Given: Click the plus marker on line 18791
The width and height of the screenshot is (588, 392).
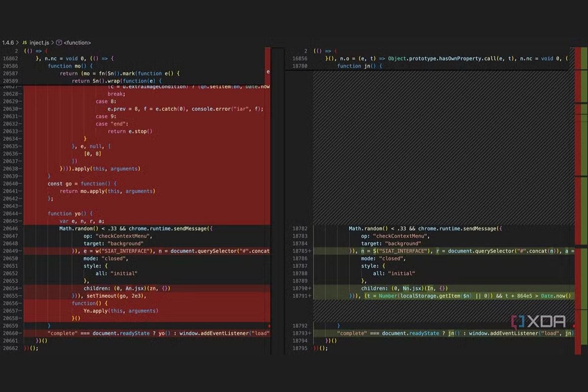Looking at the screenshot, I should click(x=309, y=296).
